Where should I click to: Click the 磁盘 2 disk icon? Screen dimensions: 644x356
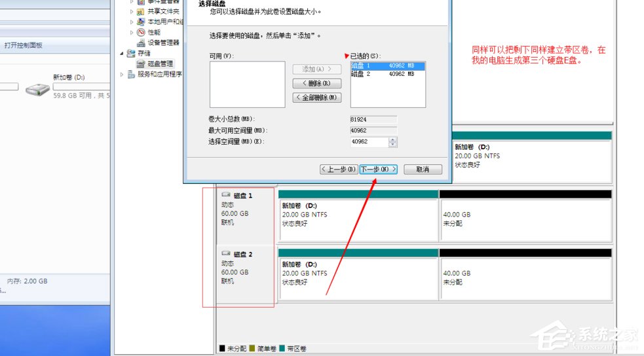226,253
